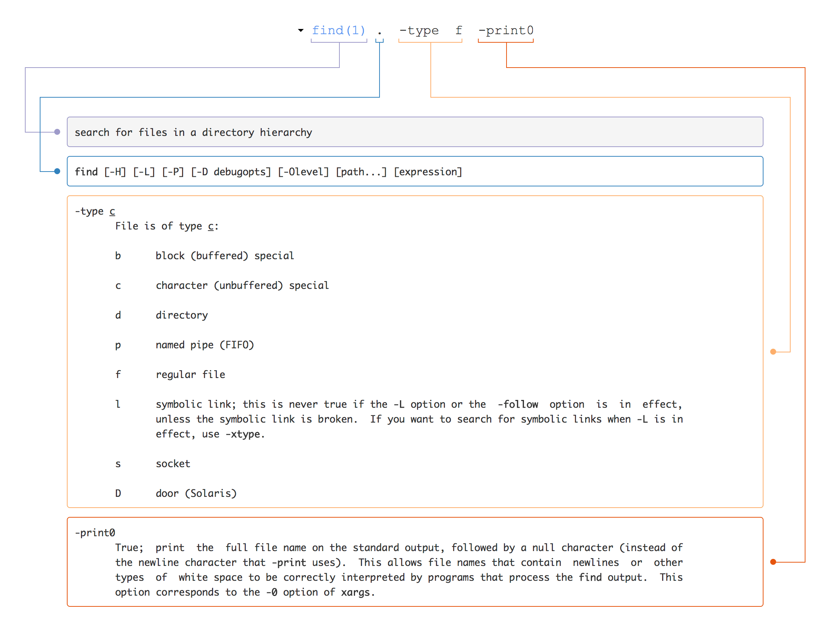
Task: Open the find(1) man page link
Action: [x=338, y=30]
